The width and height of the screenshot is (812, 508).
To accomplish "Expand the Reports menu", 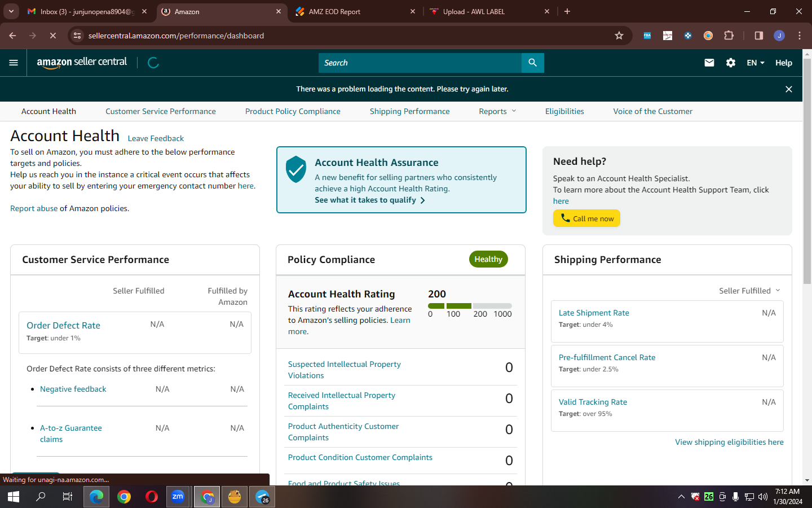I will [x=497, y=111].
